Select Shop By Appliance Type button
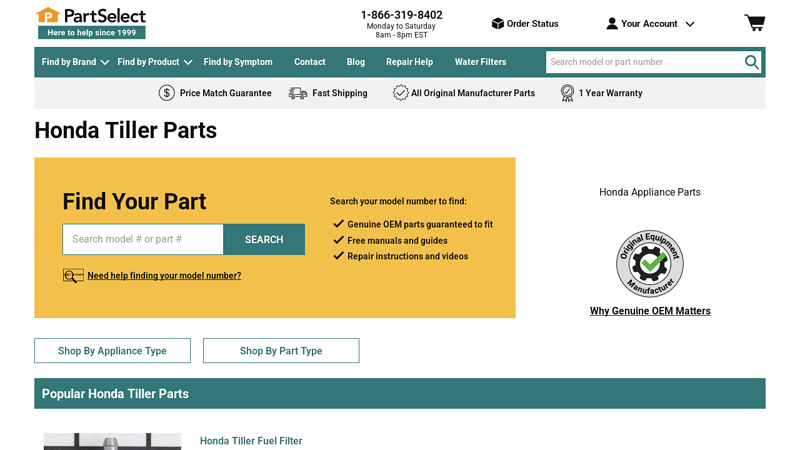The width and height of the screenshot is (800, 450). click(112, 351)
